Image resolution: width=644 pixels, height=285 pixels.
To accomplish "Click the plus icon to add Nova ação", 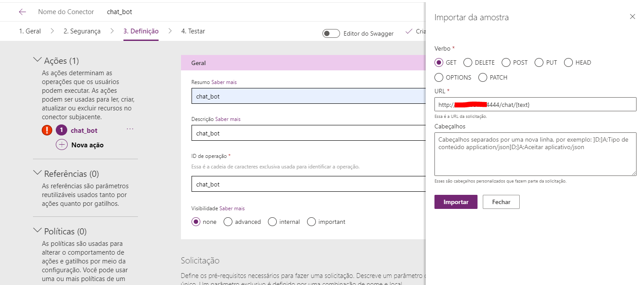I will [62, 145].
